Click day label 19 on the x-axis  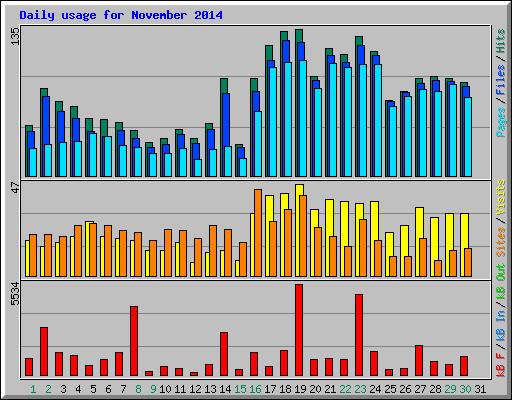[x=300, y=389]
